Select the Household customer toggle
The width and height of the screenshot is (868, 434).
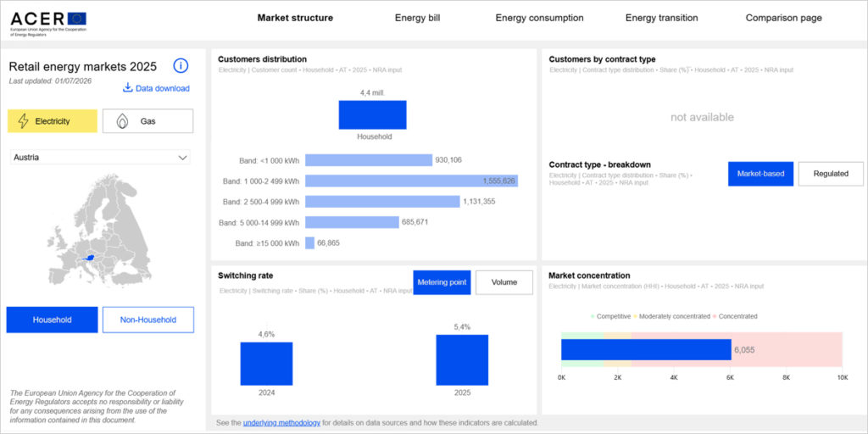pos(52,320)
